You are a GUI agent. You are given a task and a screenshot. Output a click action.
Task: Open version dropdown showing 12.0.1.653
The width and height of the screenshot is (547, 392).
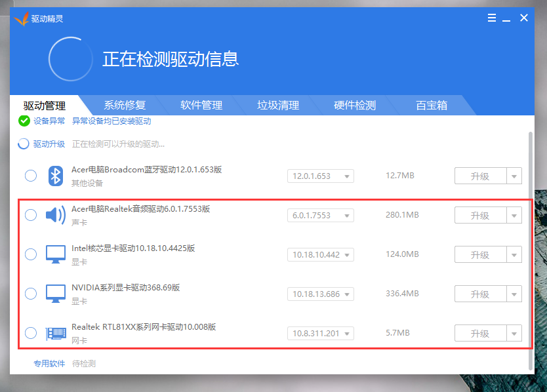pos(320,176)
